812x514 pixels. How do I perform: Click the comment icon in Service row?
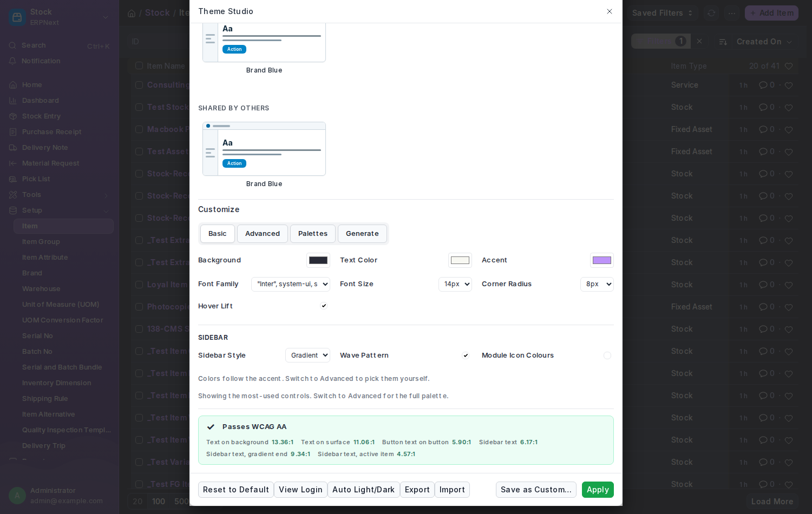(x=763, y=85)
